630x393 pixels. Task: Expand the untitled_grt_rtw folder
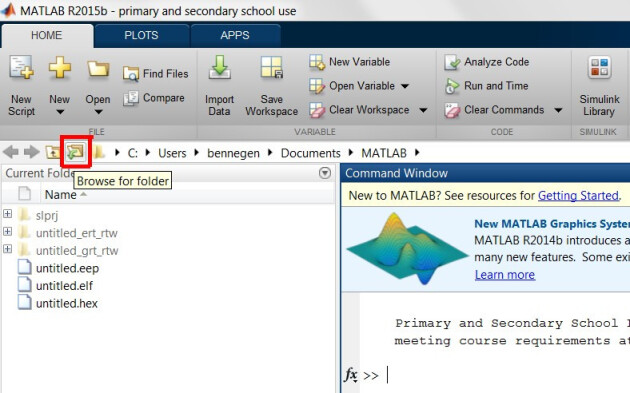pos(8,249)
